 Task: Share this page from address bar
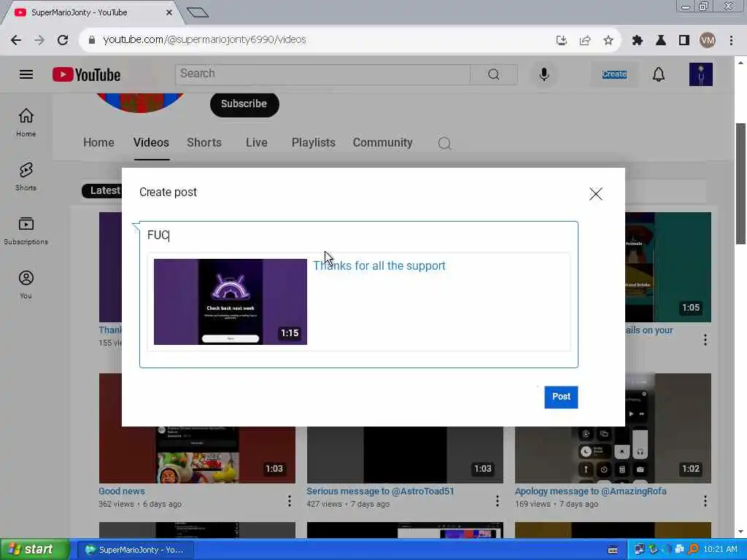tap(584, 40)
